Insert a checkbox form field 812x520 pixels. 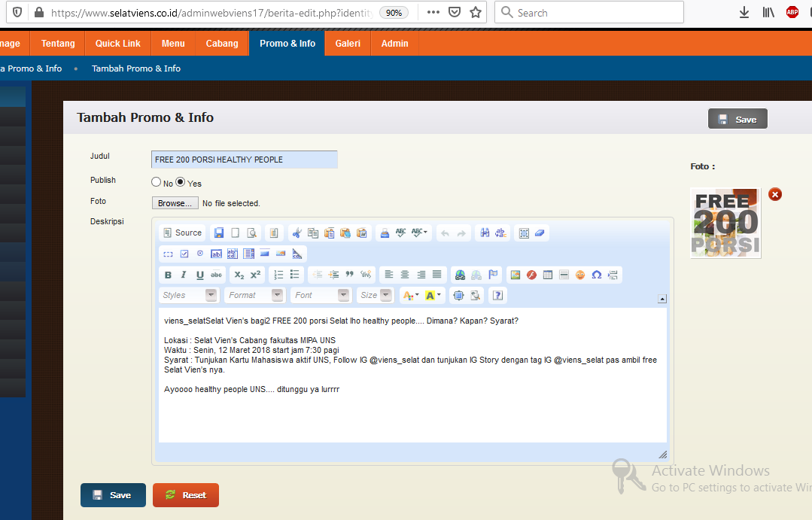(x=184, y=254)
